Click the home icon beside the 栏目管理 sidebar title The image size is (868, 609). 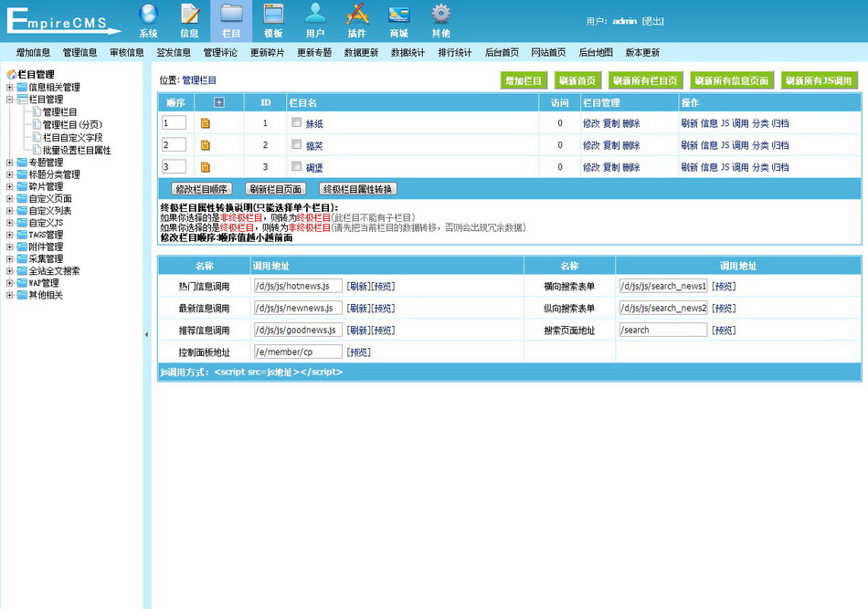coord(11,74)
